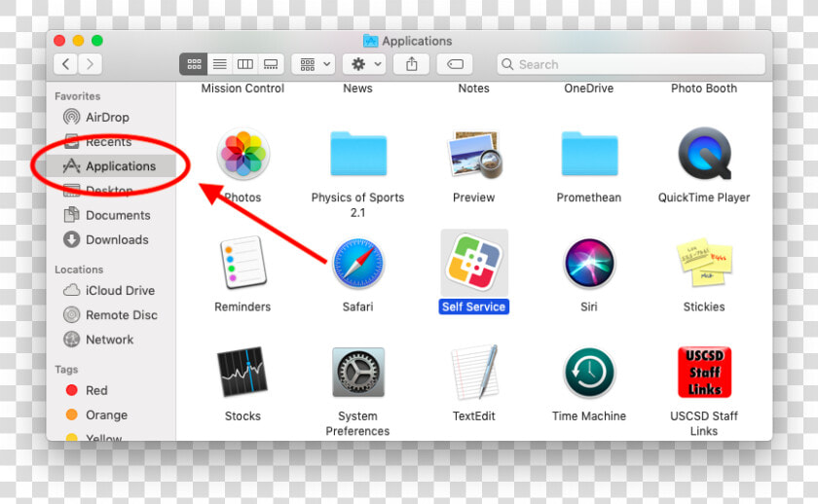
Task: Open the Siri app icon
Action: 589,264
